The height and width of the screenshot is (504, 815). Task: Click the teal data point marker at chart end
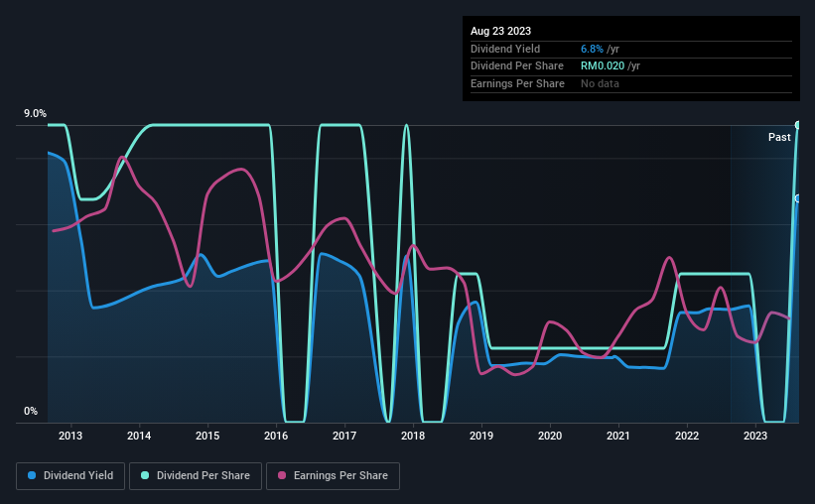click(798, 125)
